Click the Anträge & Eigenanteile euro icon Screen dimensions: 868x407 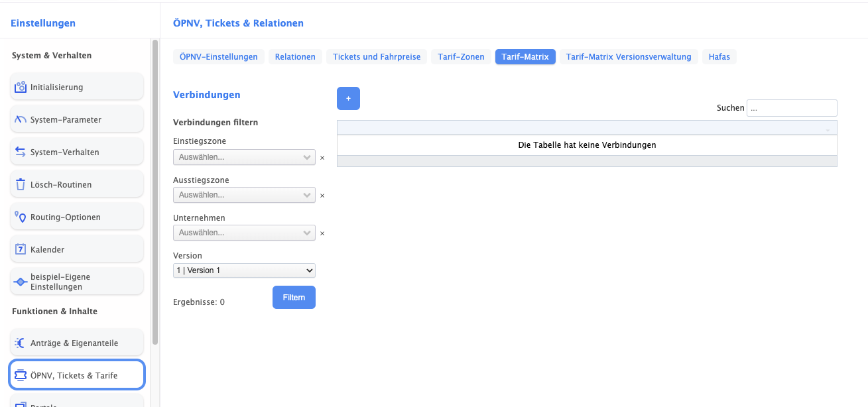point(21,343)
